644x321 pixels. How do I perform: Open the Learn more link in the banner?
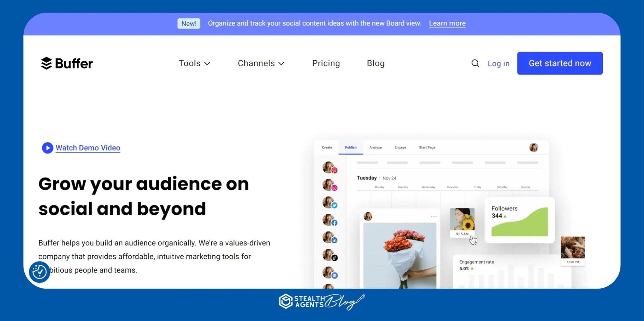click(447, 23)
